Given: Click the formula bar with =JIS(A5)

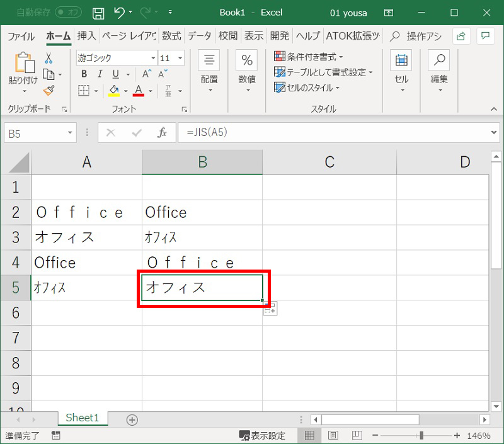Looking at the screenshot, I should [333, 132].
